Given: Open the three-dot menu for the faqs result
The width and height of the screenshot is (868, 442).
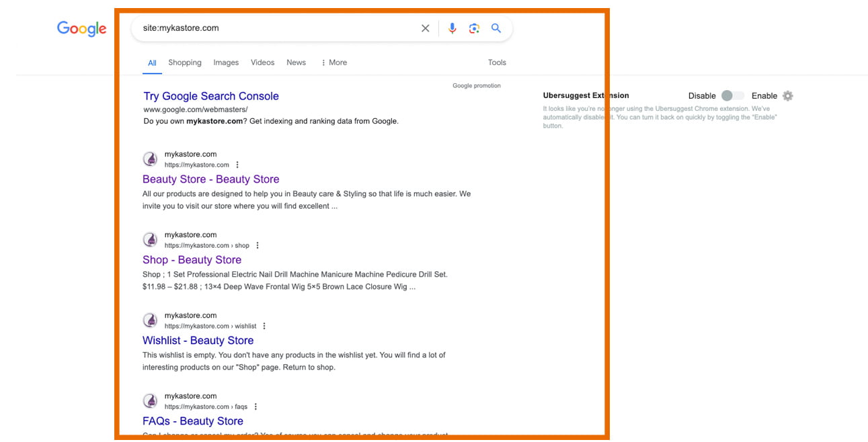Looking at the screenshot, I should click(x=255, y=407).
